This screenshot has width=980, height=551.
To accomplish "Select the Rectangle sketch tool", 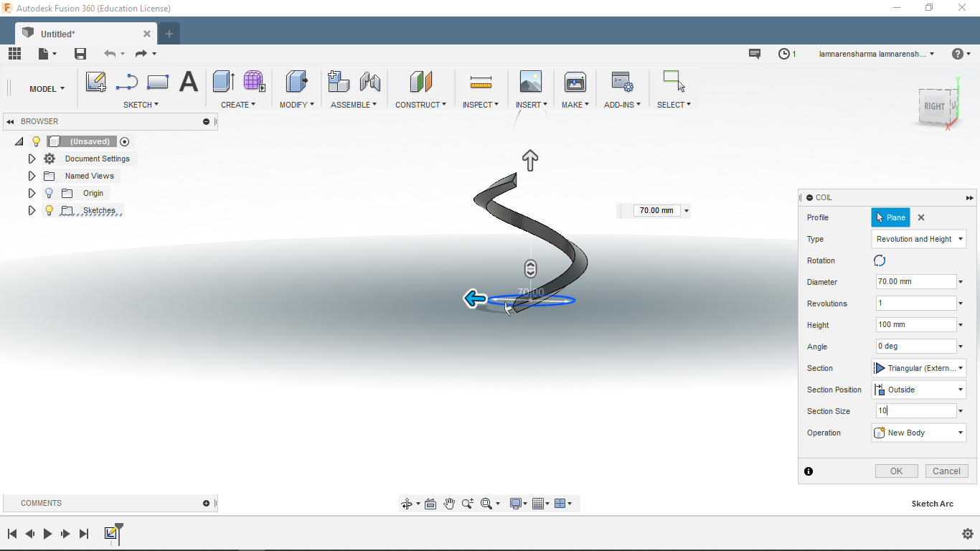I will [x=158, y=82].
